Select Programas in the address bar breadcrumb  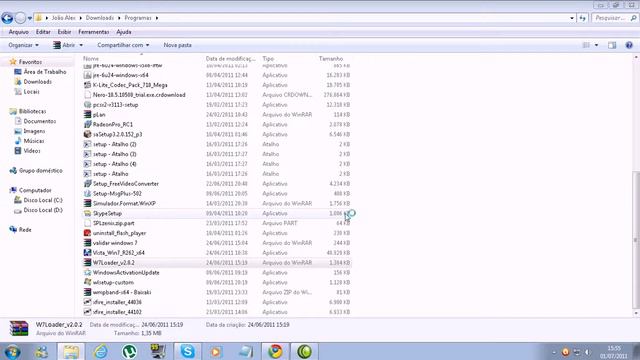[x=138, y=18]
